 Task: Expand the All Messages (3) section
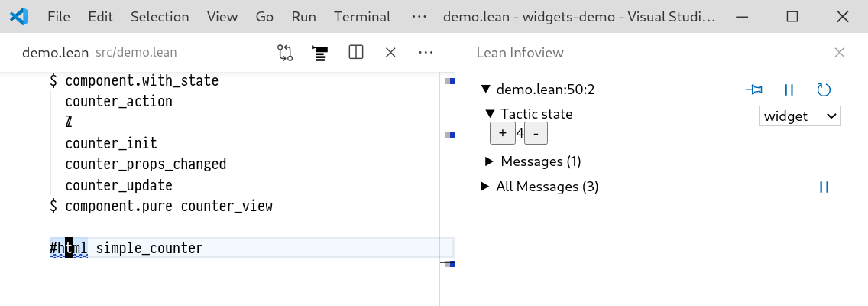485,187
